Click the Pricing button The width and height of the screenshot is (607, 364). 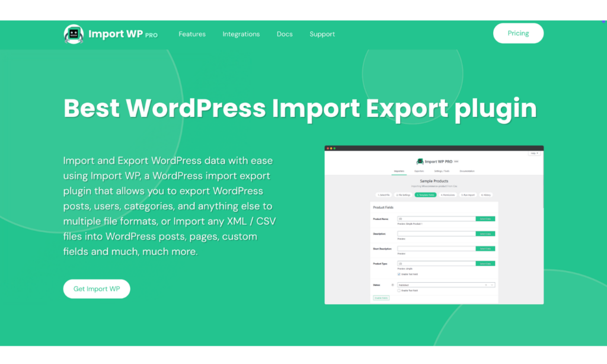[x=518, y=33]
